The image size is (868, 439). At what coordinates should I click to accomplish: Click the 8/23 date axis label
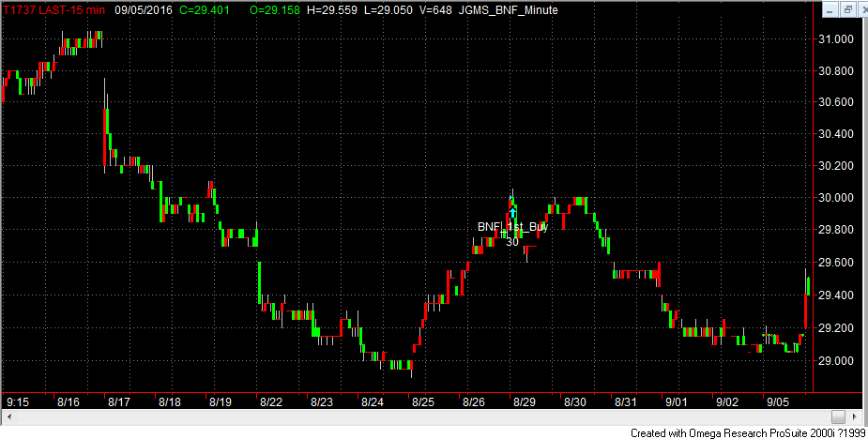point(322,401)
